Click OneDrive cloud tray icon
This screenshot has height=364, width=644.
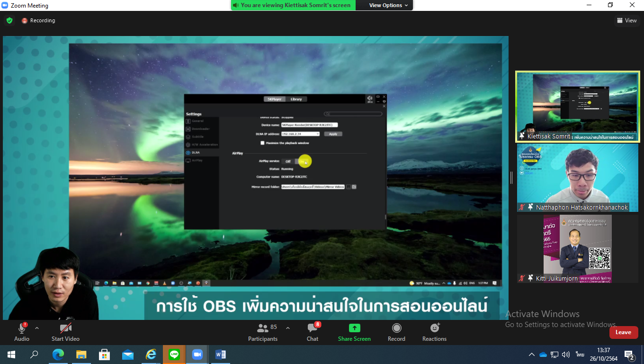pos(543,355)
